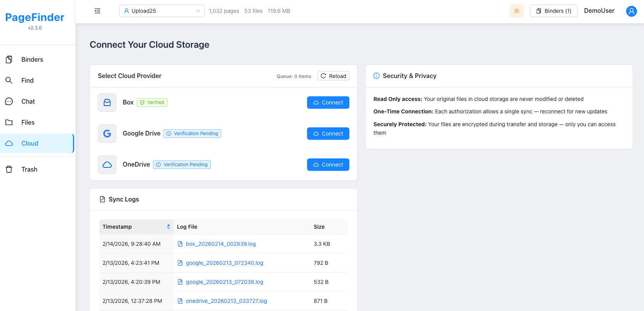Connect to OneDrive
Viewport: 644px width, 311px height.
coord(328,165)
